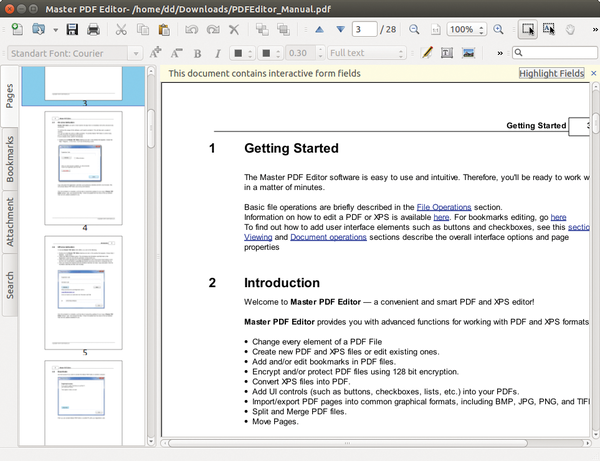Switch to the Pages side tab
The height and width of the screenshot is (461, 600).
[10, 96]
